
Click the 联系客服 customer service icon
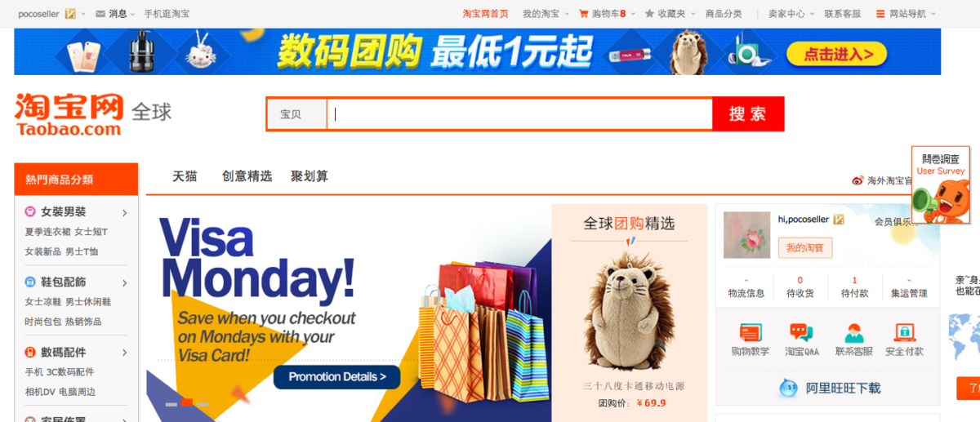point(853,332)
